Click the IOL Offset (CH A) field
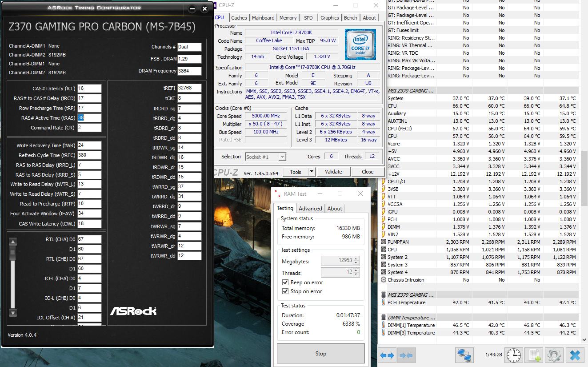Viewport: 588px width, 367px height. [x=89, y=318]
